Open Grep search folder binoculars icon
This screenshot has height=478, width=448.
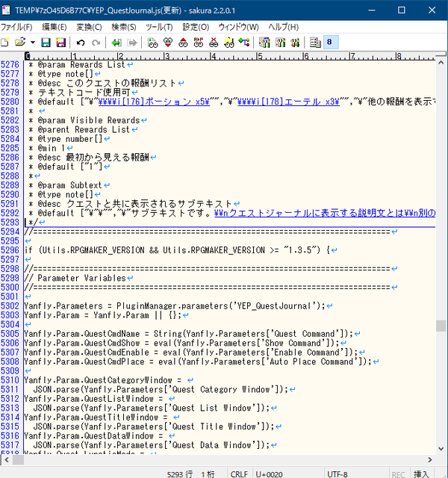(x=229, y=43)
